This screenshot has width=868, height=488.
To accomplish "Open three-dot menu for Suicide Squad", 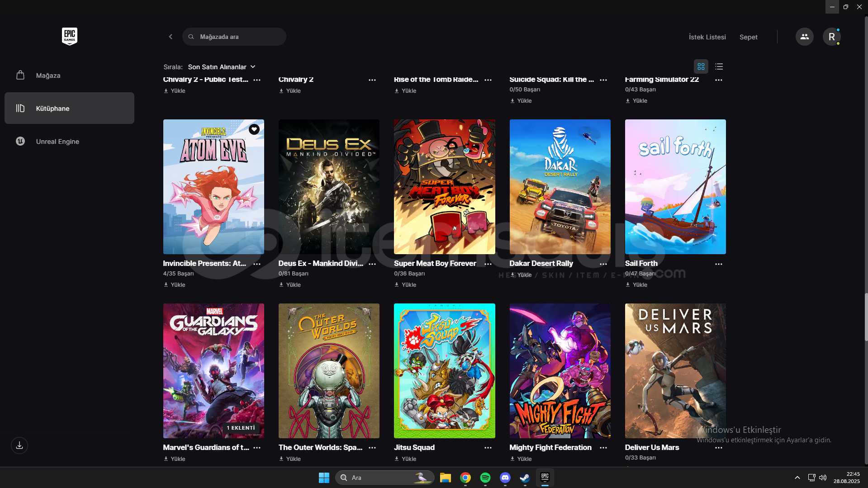I will 603,80.
